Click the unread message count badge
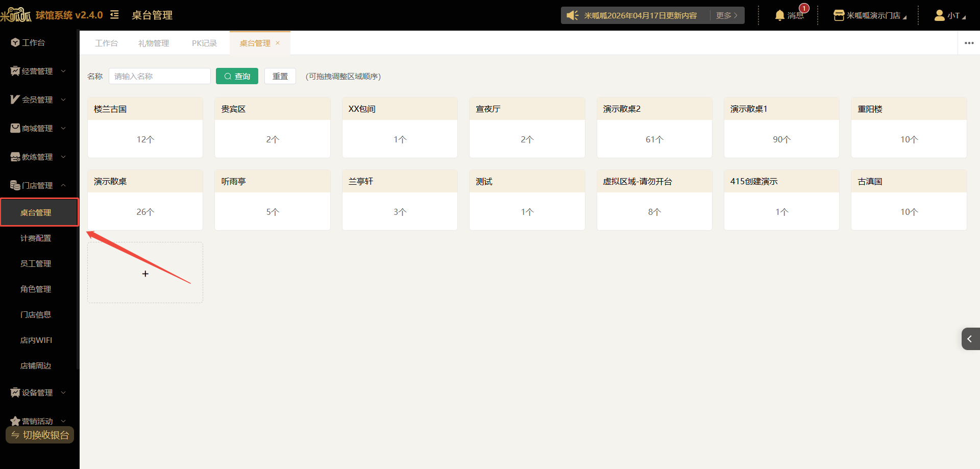Screen dimensions: 980x469 coord(804,8)
